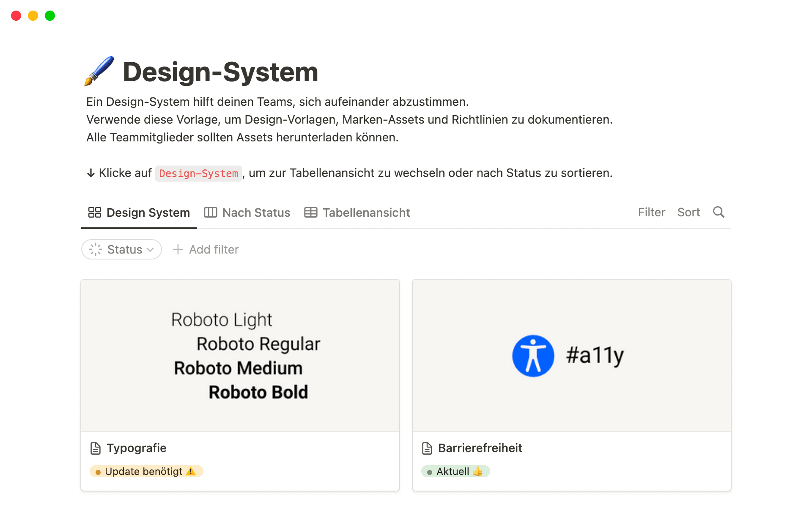The width and height of the screenshot is (812, 508).
Task: Open the Filter options
Action: click(651, 212)
